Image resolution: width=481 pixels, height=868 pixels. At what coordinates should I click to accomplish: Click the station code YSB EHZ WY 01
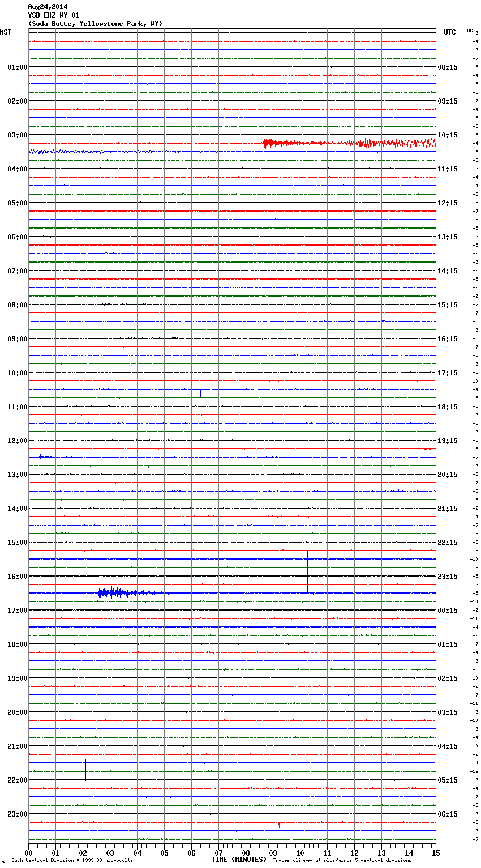click(x=54, y=15)
